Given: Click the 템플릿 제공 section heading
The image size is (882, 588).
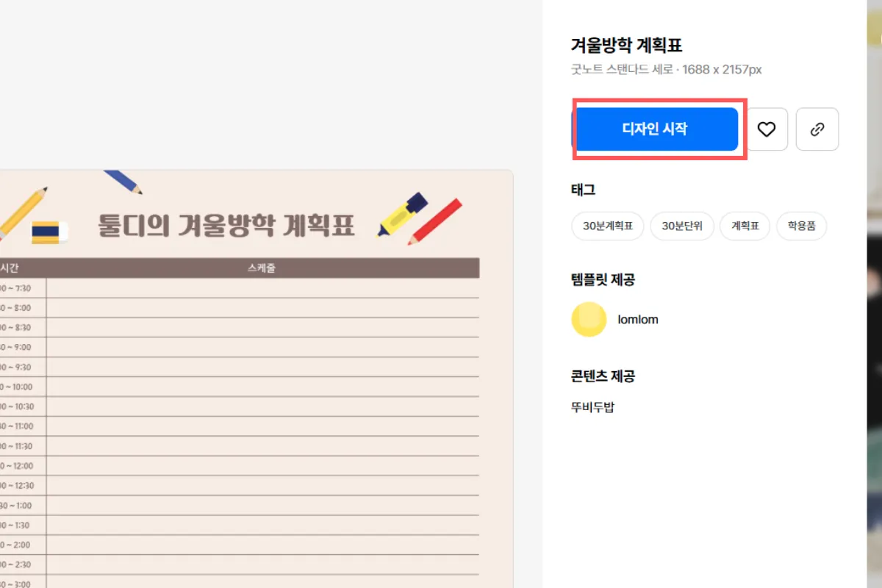Looking at the screenshot, I should click(x=603, y=280).
